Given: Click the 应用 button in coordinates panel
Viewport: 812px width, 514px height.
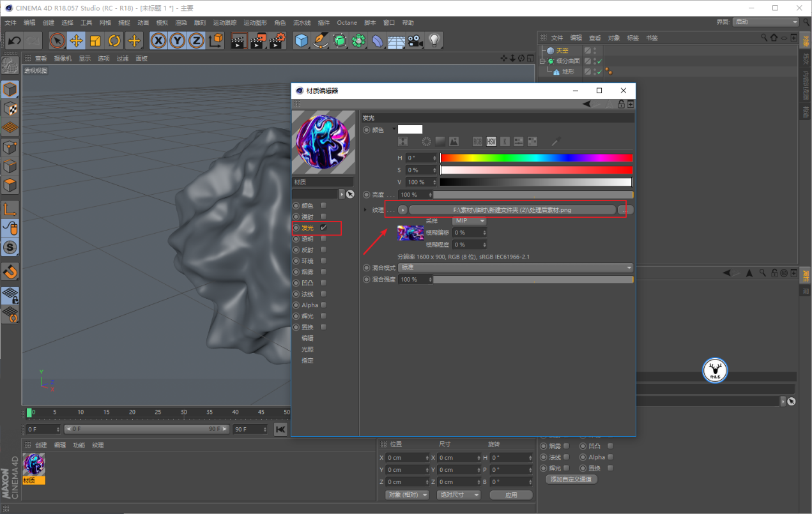Looking at the screenshot, I should coord(510,495).
